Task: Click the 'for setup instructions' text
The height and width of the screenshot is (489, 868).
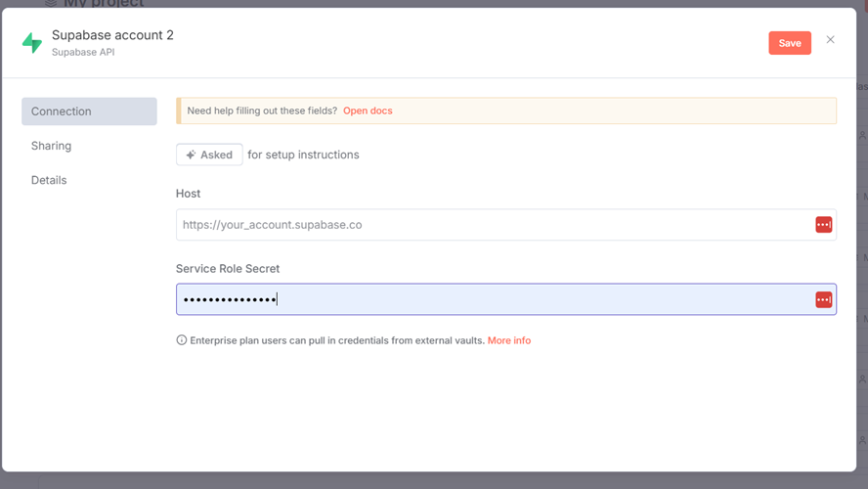Action: (303, 155)
